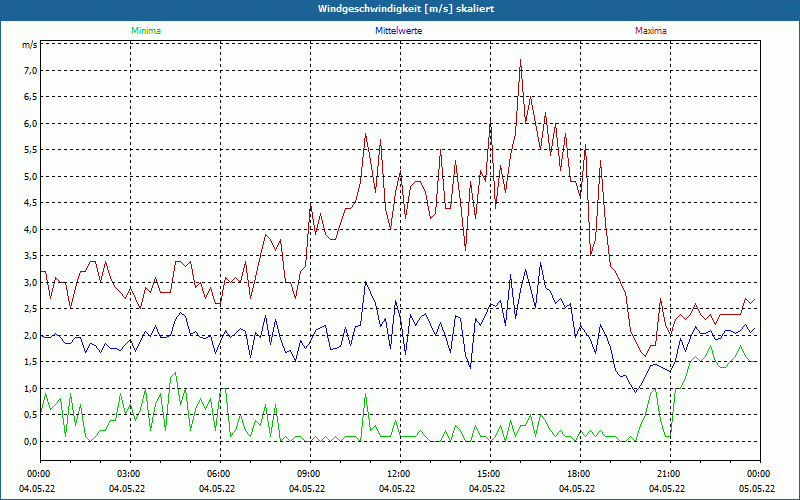
Task: Click the 4,0 y-axis value
Action: coord(30,230)
